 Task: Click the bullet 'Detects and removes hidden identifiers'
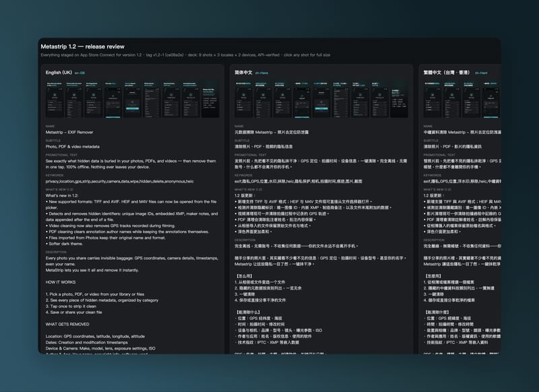coord(131,217)
